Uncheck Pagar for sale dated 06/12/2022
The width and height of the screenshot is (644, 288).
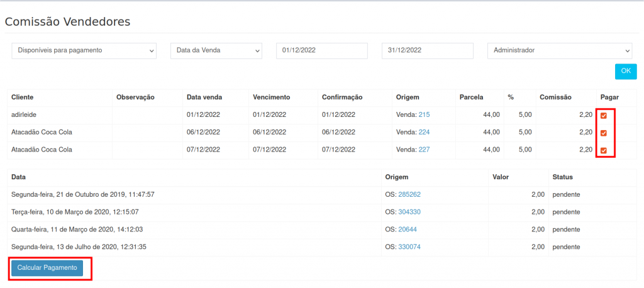click(x=603, y=133)
